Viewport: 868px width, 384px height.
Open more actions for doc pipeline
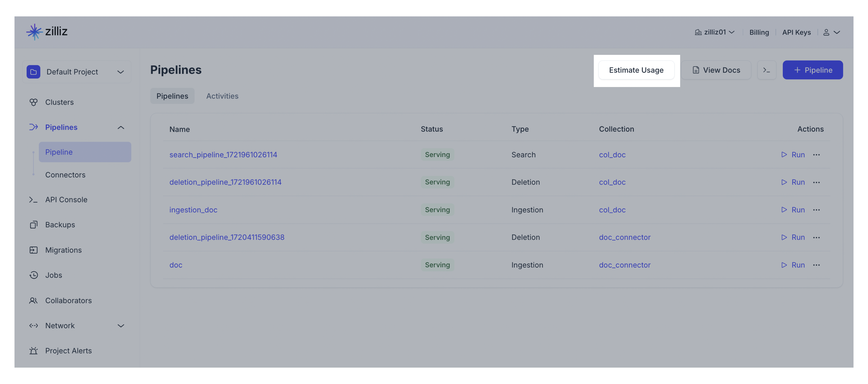click(x=816, y=265)
